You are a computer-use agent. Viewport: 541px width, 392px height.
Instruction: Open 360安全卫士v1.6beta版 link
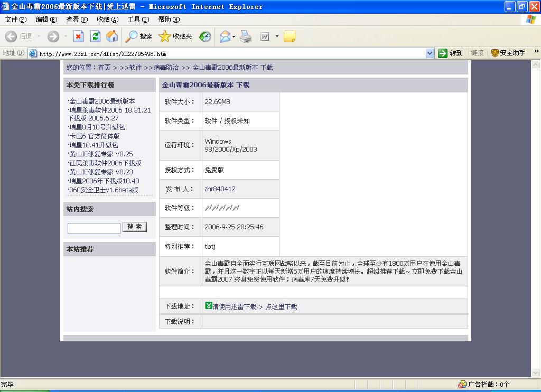(104, 190)
